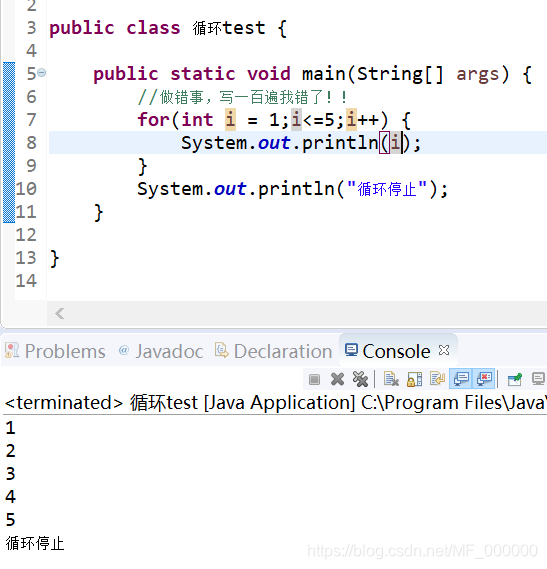Click 'class' keyword on line 3
The image size is (547, 569).
pyautogui.click(x=153, y=28)
